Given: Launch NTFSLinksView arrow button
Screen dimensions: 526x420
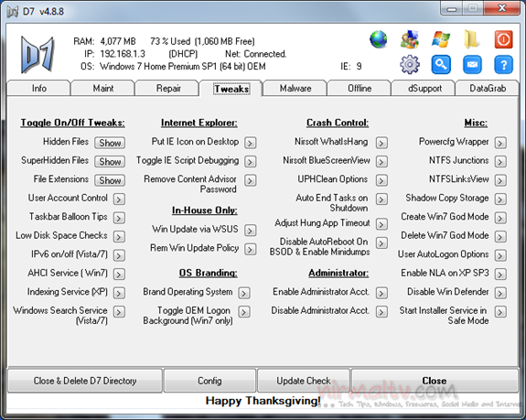Looking at the screenshot, I should point(500,180).
